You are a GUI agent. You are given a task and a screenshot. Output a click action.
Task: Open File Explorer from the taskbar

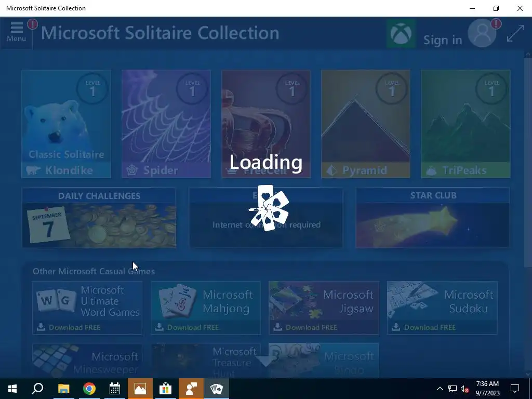point(63,389)
